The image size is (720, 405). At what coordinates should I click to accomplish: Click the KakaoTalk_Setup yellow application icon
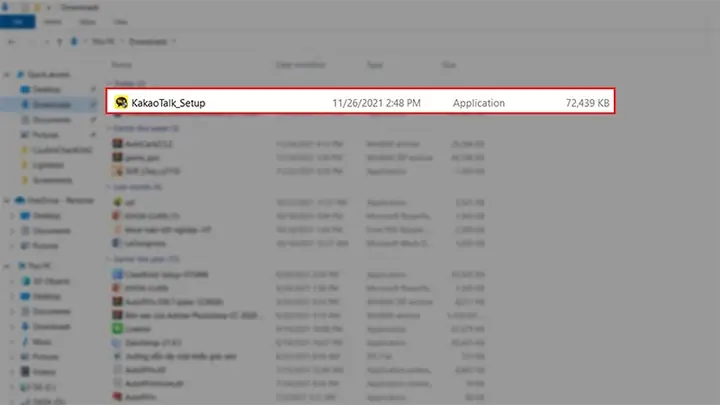[121, 102]
